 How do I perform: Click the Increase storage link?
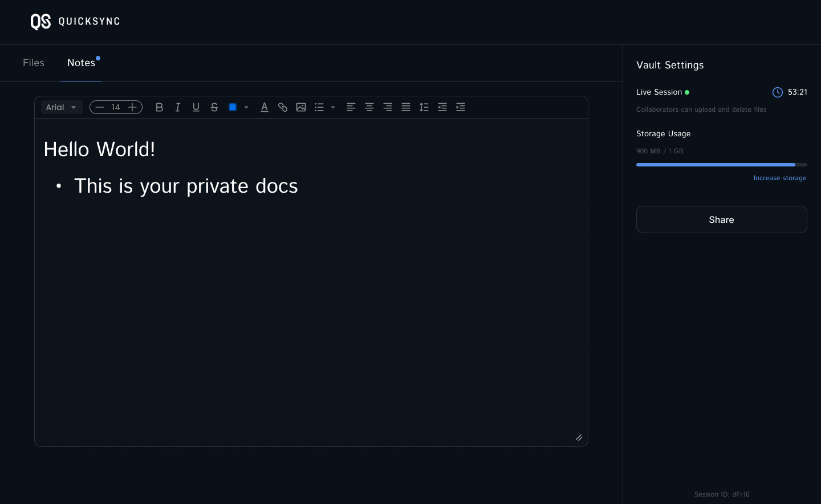click(x=780, y=178)
